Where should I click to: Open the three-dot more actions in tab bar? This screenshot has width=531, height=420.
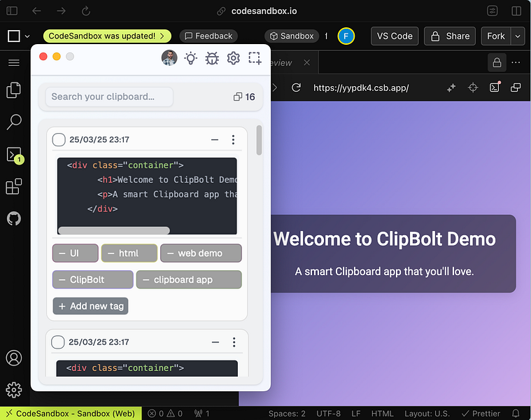pos(516,63)
